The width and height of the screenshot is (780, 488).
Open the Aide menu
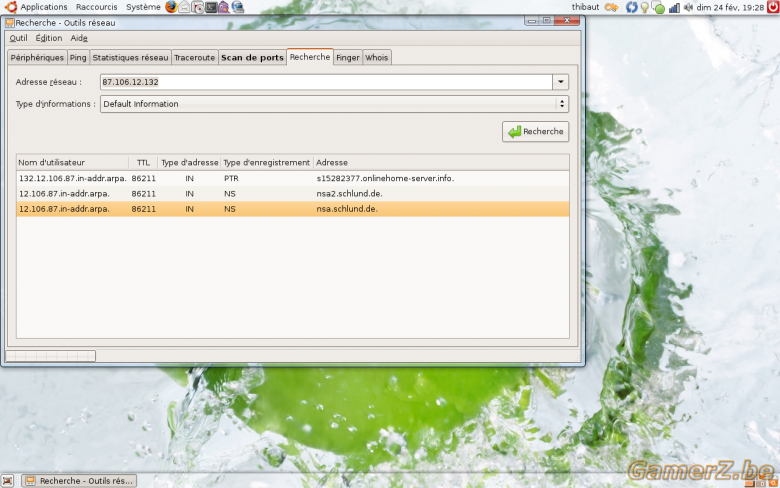pyautogui.click(x=79, y=38)
